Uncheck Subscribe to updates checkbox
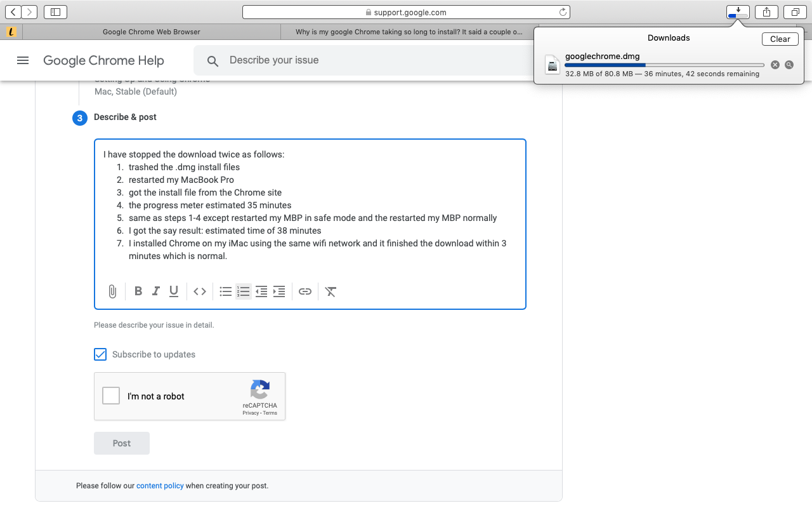The image size is (812, 508). [x=100, y=354]
